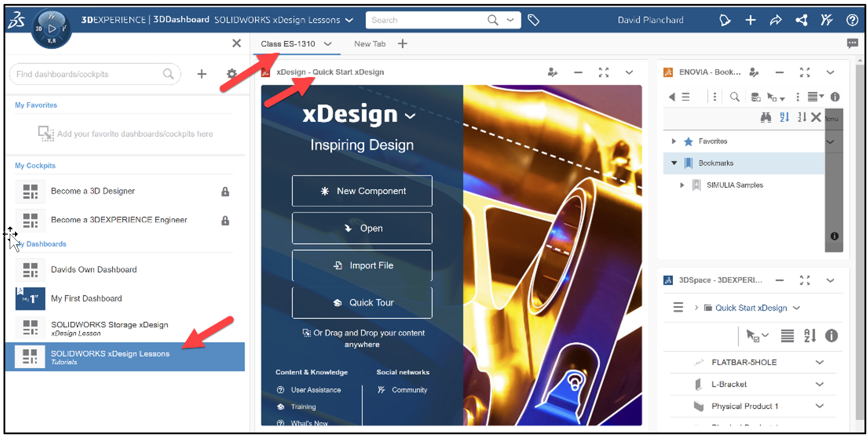The height and width of the screenshot is (436, 868).
Task: Open the Quick Start xDesign folder dropdown
Action: point(797,308)
